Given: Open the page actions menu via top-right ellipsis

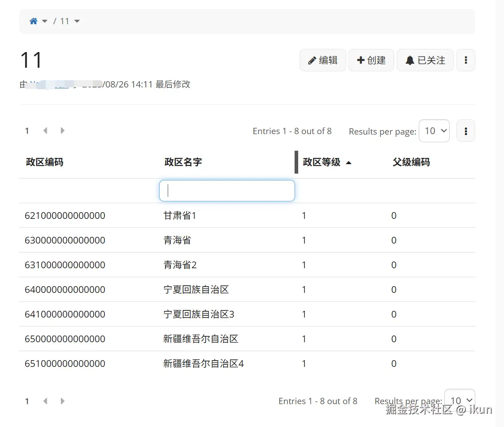Looking at the screenshot, I should click(465, 60).
